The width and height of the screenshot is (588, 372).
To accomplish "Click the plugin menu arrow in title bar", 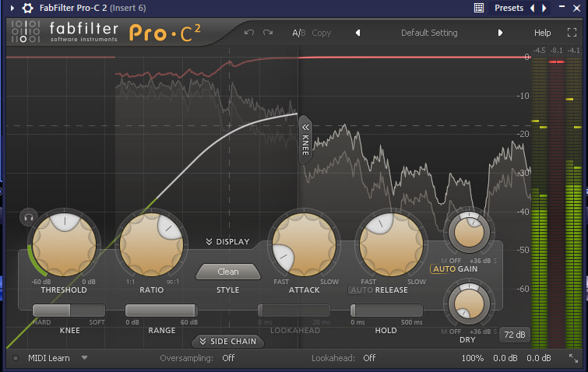I will tap(12, 8).
